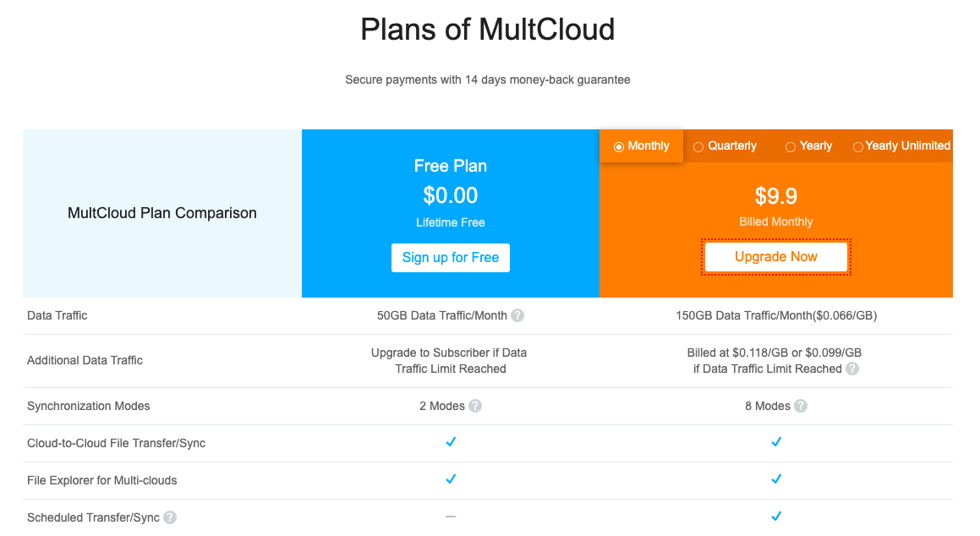Click paid plan checkmark for Cloud-to-Cloud Transfer
This screenshot has height=536, width=980.
coord(776,442)
